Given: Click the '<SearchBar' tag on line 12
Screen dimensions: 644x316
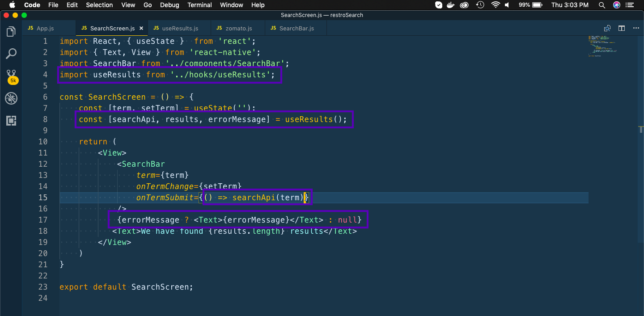Looking at the screenshot, I should point(141,164).
